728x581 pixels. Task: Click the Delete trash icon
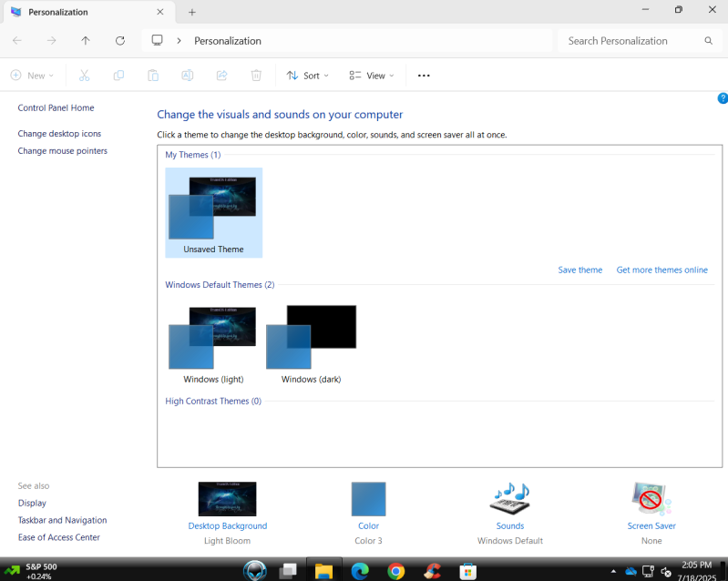256,76
